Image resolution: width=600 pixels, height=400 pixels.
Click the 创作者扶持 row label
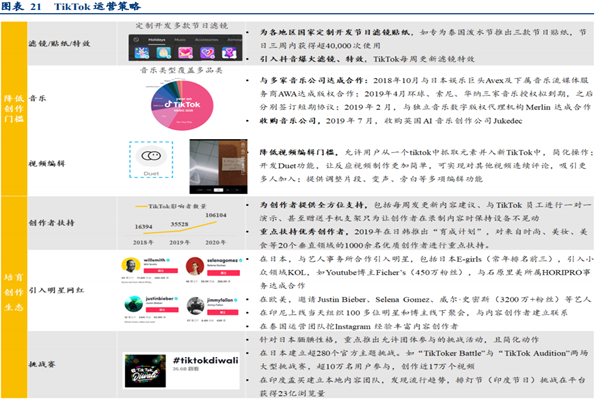(x=52, y=223)
